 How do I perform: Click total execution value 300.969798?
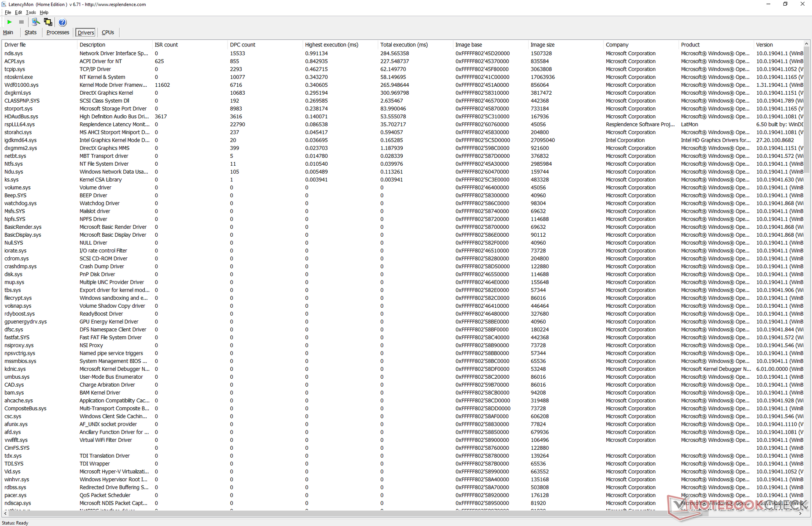click(394, 93)
